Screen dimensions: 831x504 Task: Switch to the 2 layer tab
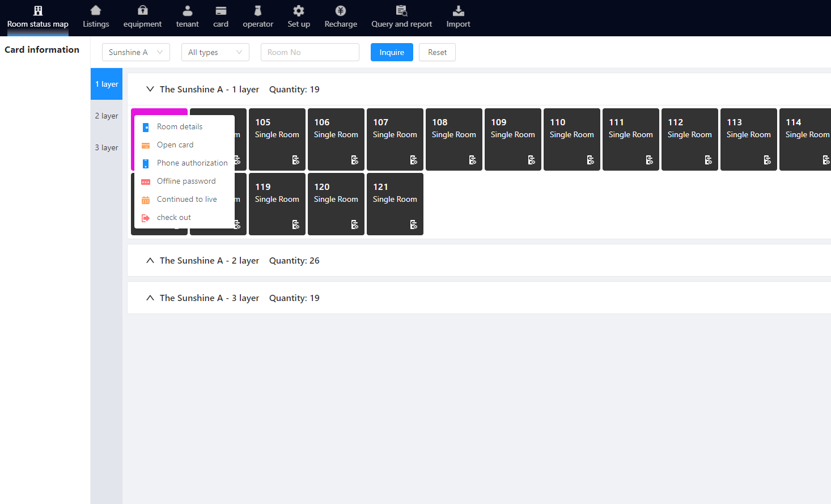(x=107, y=116)
